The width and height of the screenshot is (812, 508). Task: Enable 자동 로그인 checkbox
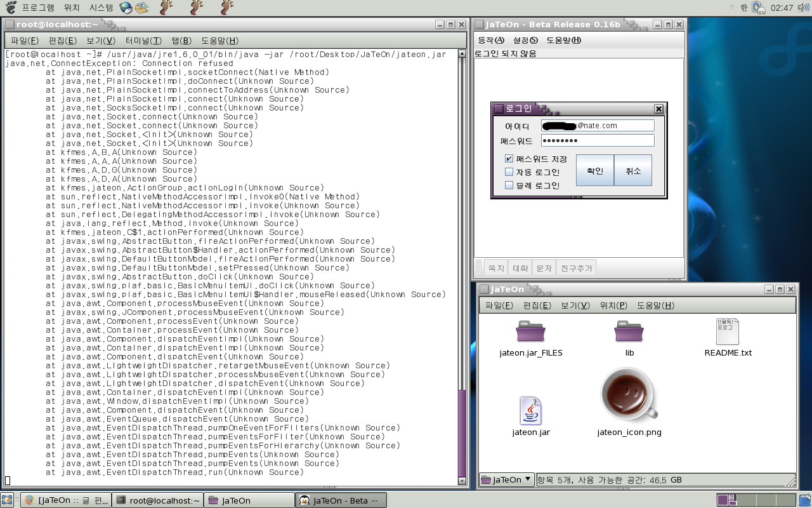(x=509, y=172)
